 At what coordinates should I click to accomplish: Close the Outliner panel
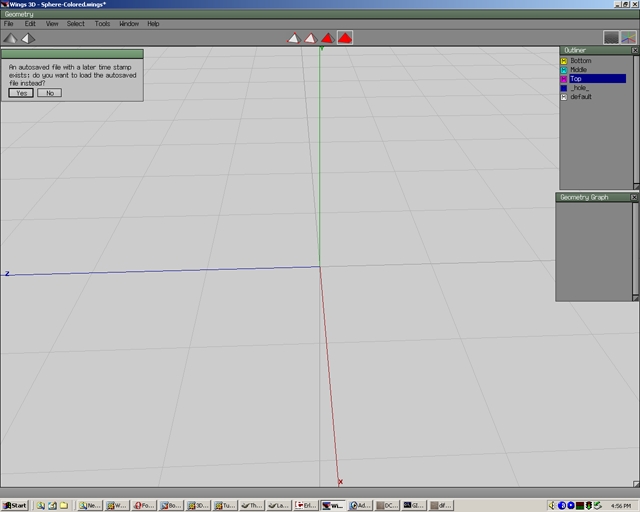635,50
